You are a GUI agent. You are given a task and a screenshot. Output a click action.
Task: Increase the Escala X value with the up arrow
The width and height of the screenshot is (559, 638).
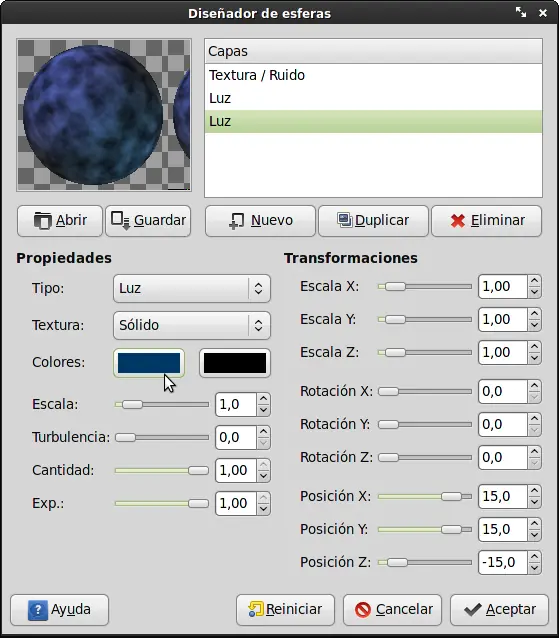[x=534, y=281]
